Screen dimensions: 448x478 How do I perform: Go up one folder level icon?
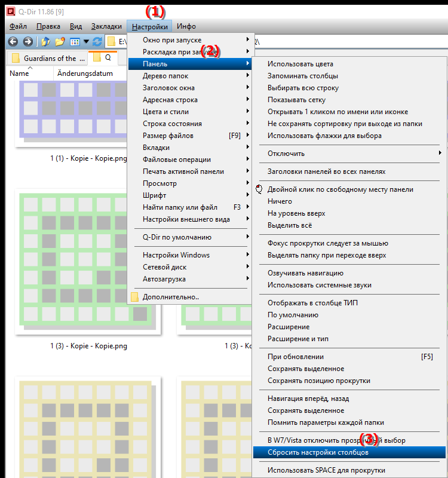[x=45, y=42]
